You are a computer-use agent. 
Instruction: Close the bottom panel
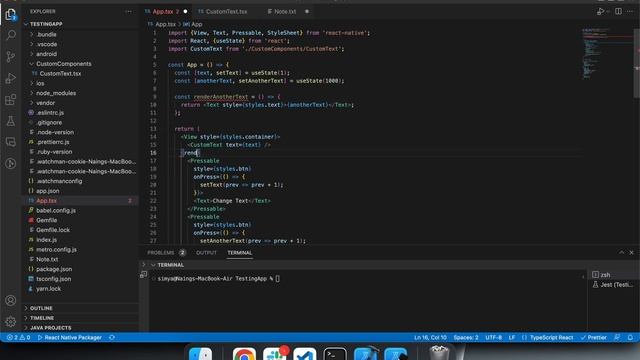(631, 253)
